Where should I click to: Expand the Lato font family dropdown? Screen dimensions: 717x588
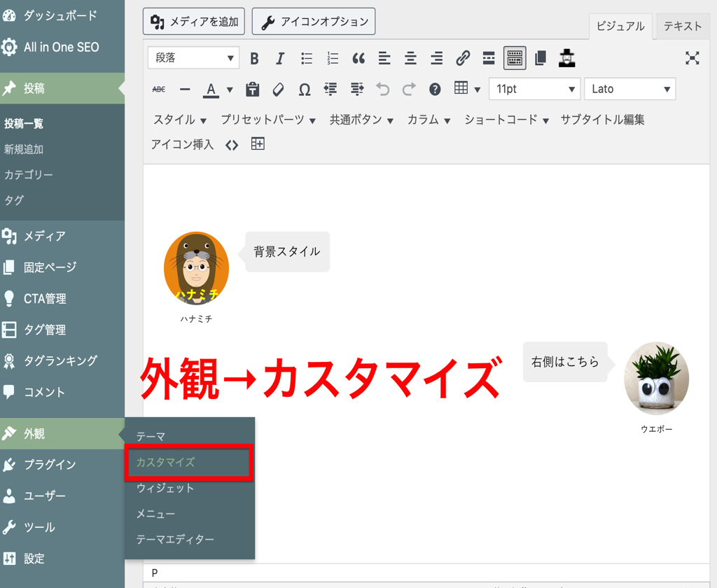(x=629, y=89)
